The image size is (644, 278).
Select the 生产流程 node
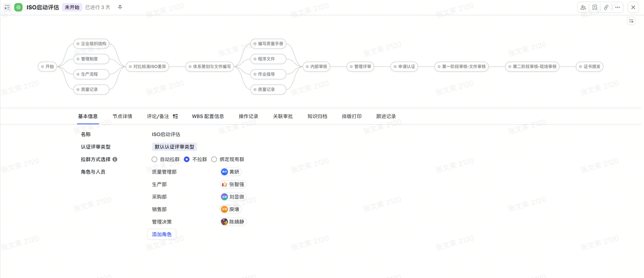point(91,74)
